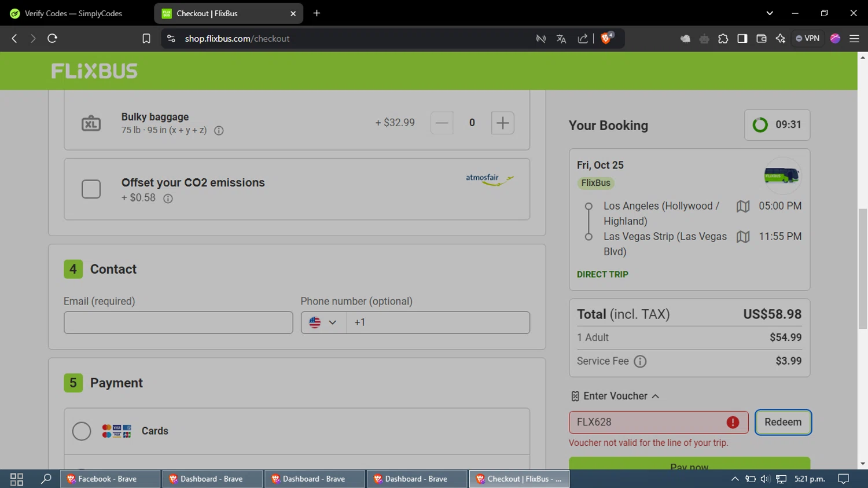The height and width of the screenshot is (488, 868).
Task: Open the phone country code dropdown
Action: click(x=323, y=322)
